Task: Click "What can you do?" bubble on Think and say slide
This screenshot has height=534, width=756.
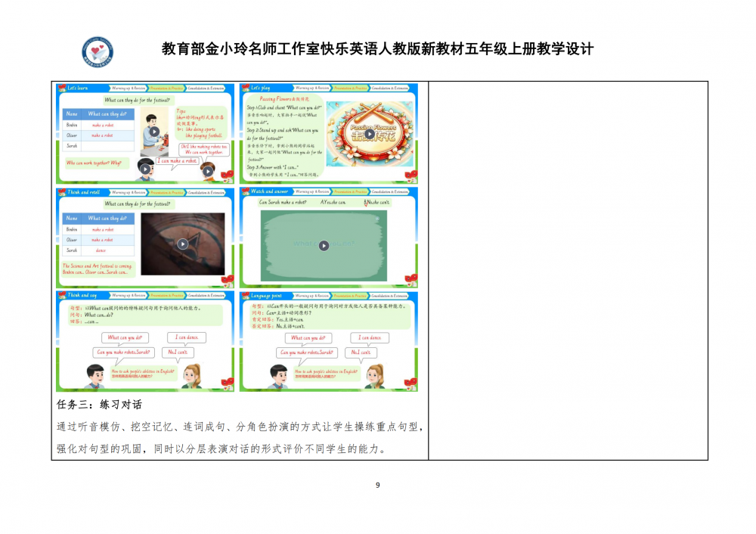Action: tap(125, 337)
